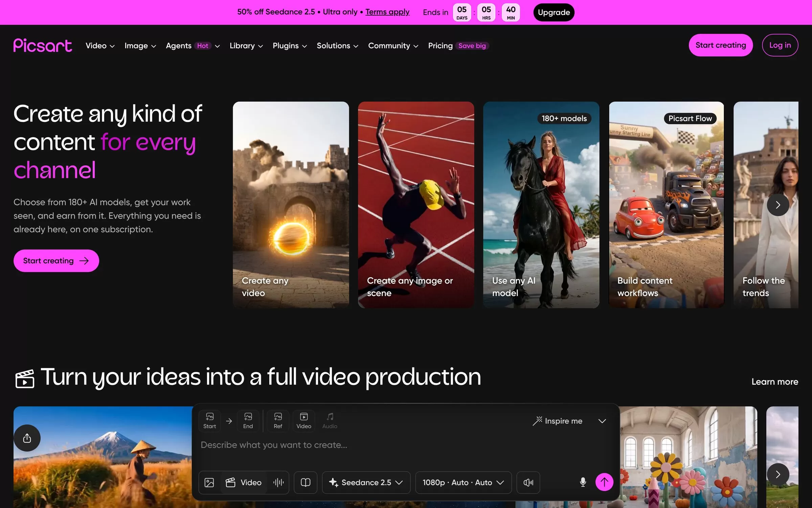
Task: Advance the video gallery with next arrow
Action: tap(778, 474)
